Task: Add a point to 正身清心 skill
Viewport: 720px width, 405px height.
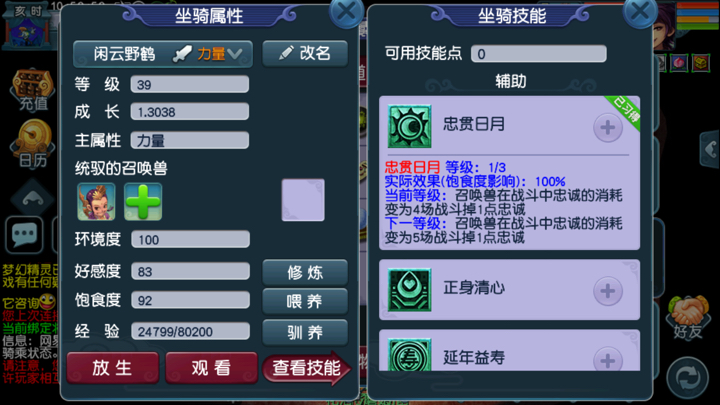Action: [608, 291]
